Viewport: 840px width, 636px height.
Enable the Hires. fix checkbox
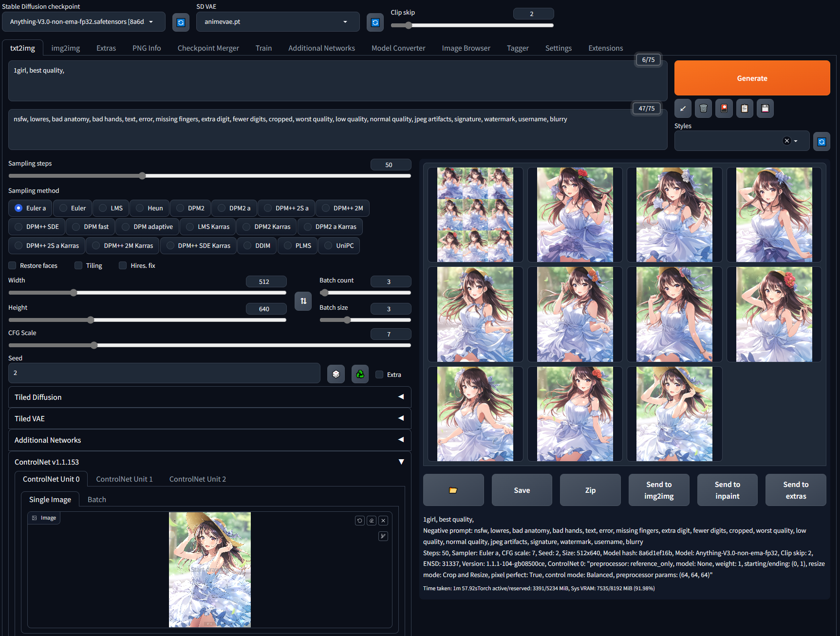[x=123, y=265]
